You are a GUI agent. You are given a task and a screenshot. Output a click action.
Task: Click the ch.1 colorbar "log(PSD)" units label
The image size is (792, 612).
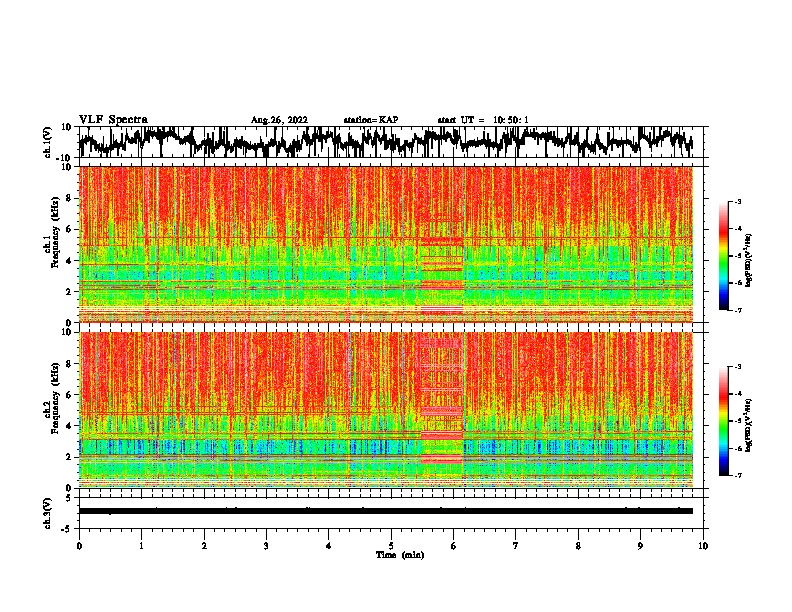point(749,261)
